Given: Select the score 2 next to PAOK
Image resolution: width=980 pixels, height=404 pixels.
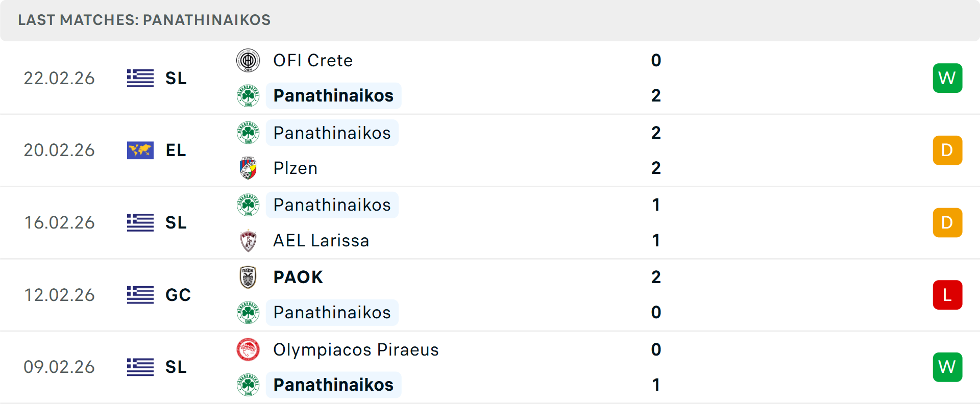Looking at the screenshot, I should coord(656,276).
